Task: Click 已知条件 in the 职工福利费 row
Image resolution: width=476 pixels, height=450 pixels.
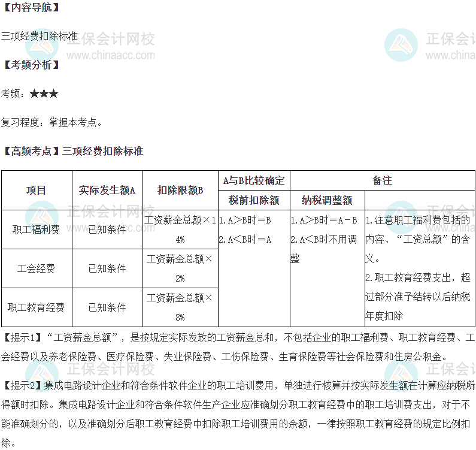Action: 107,229
